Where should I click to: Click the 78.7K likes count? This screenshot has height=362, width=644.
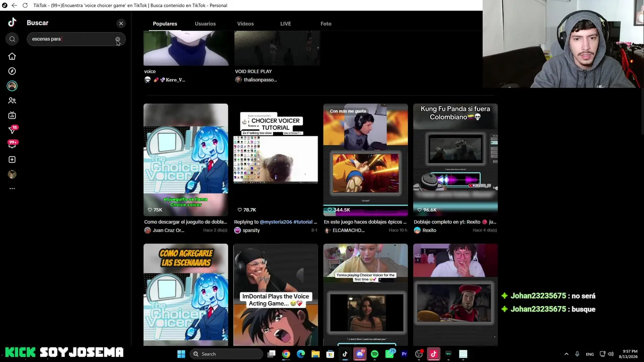247,210
